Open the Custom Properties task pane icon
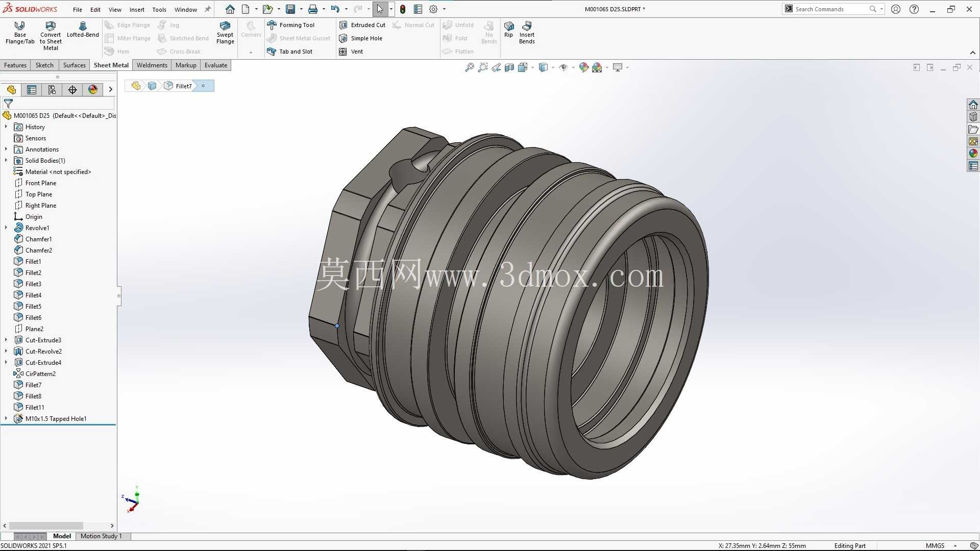The image size is (980, 551). 973,166
